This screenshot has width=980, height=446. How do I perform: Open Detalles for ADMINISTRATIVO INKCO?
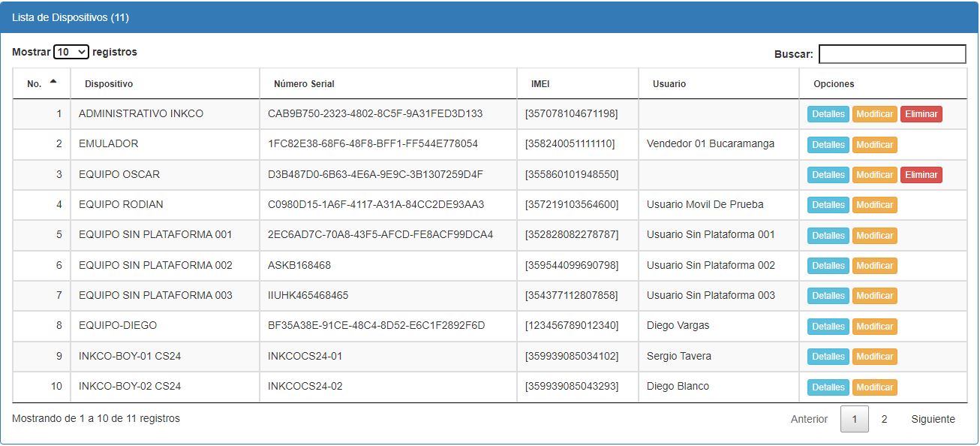[828, 114]
